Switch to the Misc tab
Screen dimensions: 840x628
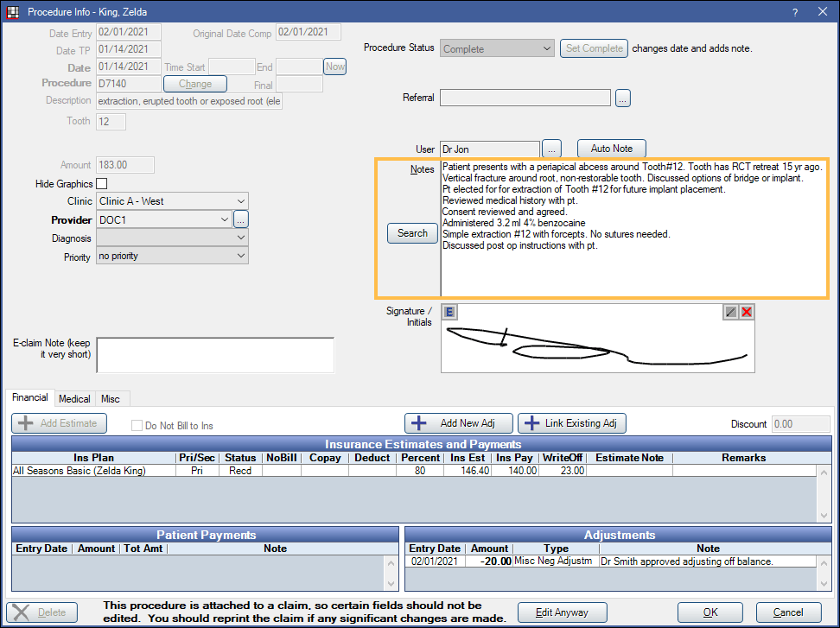(x=111, y=399)
